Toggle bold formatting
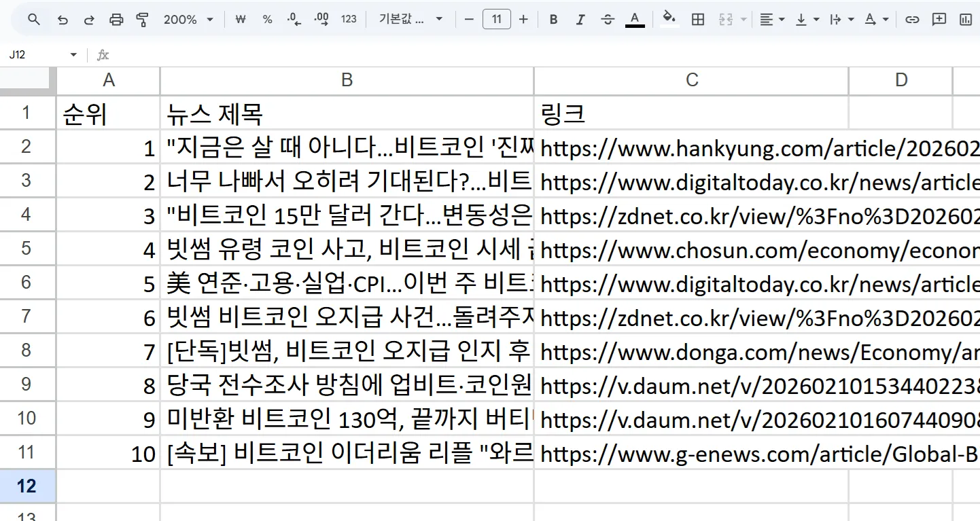 coord(553,20)
